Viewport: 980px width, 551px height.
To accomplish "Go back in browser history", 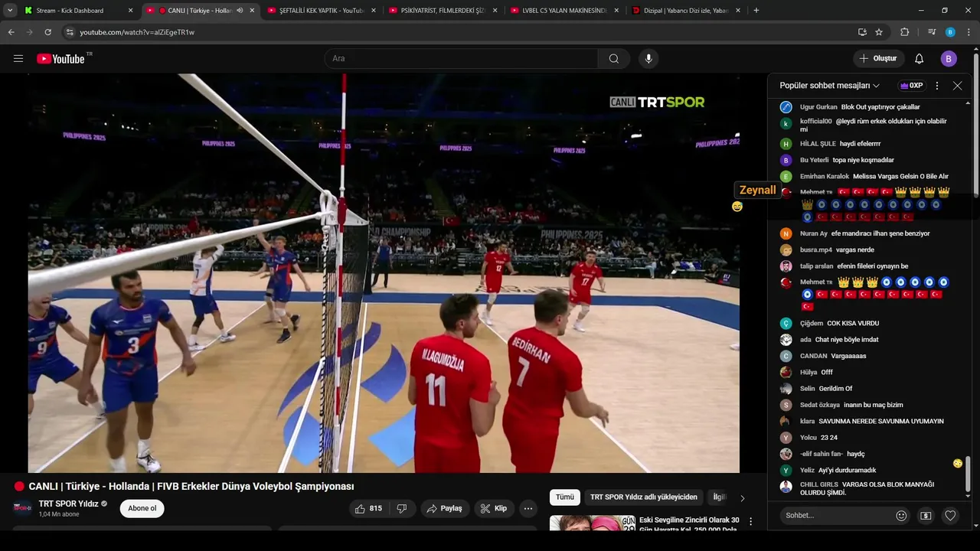I will [11, 32].
